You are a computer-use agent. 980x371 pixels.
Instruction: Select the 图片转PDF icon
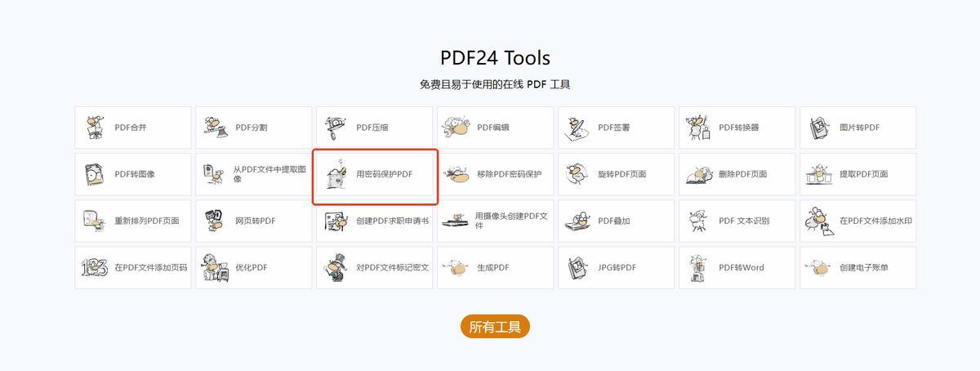pyautogui.click(x=820, y=127)
